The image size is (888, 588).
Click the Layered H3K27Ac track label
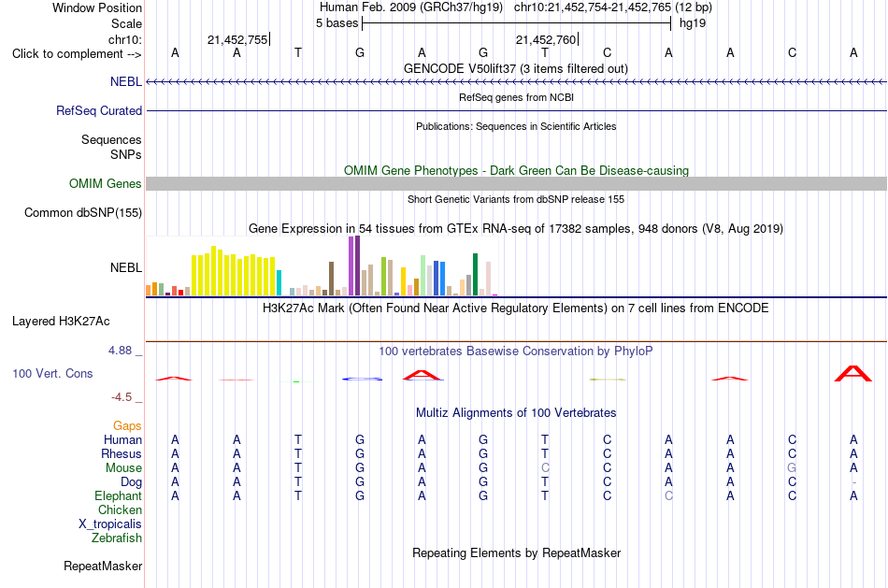tap(61, 322)
